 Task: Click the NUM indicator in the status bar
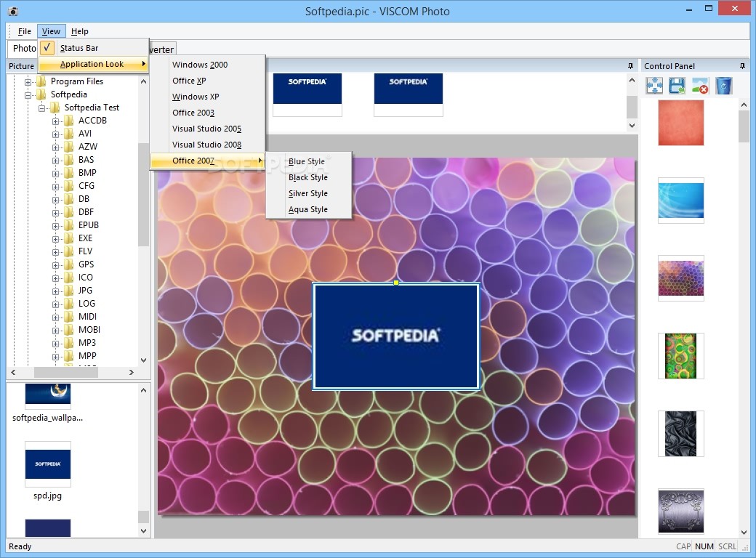(x=704, y=546)
